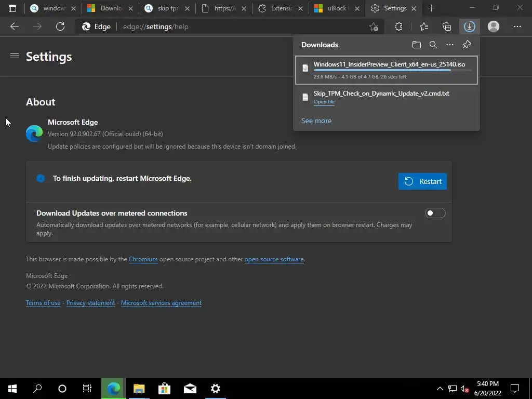
Task: Show hidden system tray icons
Action: (x=440, y=389)
